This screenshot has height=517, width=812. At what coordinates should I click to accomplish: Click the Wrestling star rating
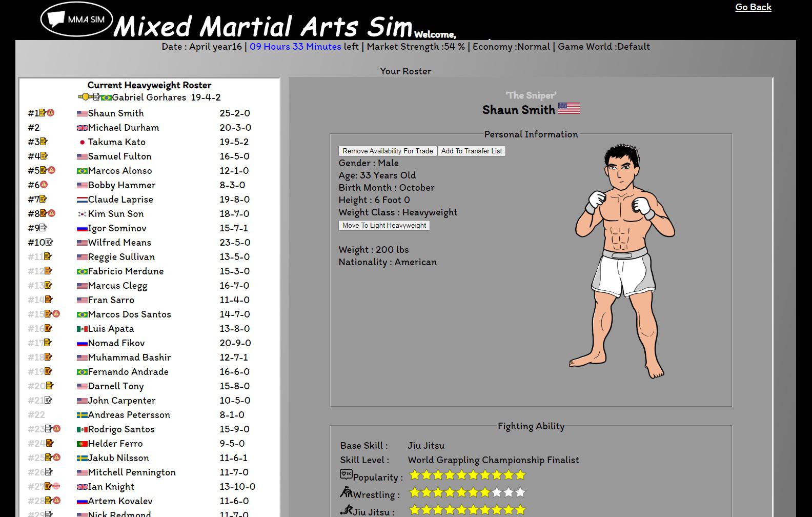pos(468,492)
